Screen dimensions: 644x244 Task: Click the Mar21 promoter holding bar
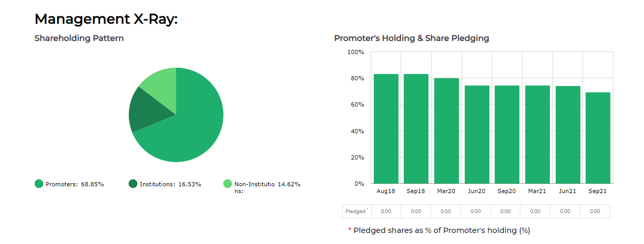[x=537, y=134]
